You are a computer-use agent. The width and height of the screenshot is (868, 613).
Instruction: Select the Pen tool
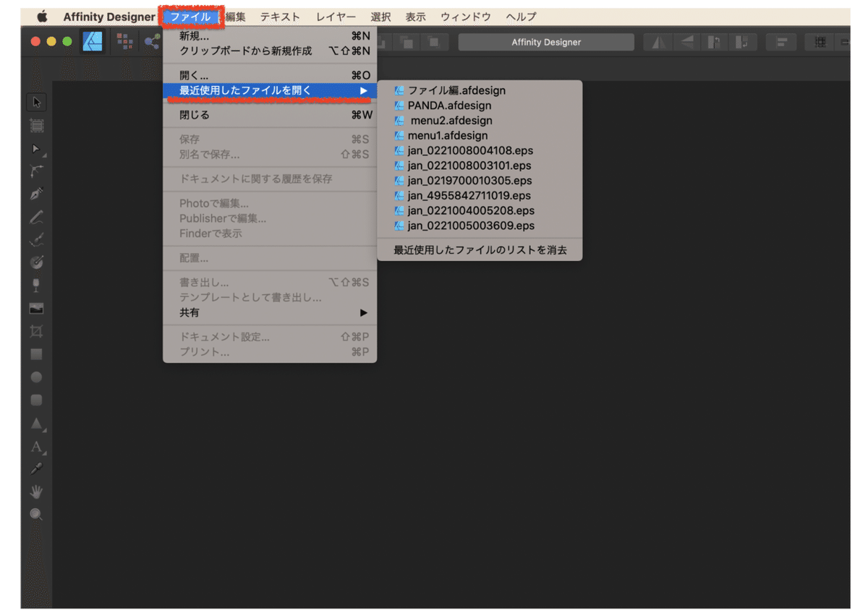coord(36,194)
